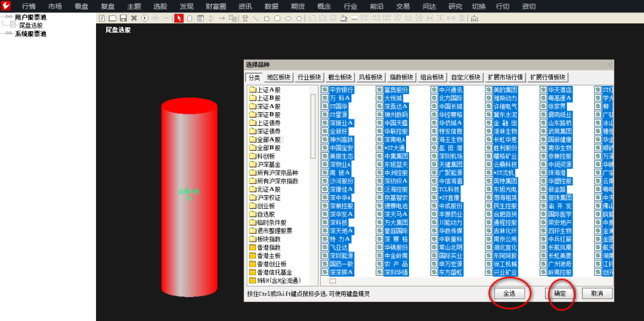The image size is (644, 321).
Task: Select stock 中国长城 in list
Action: click(x=451, y=106)
